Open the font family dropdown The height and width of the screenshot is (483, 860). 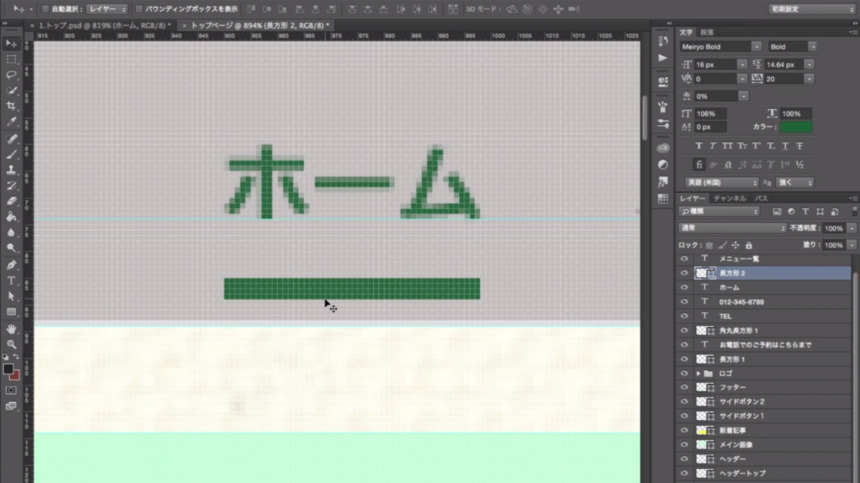(756, 47)
